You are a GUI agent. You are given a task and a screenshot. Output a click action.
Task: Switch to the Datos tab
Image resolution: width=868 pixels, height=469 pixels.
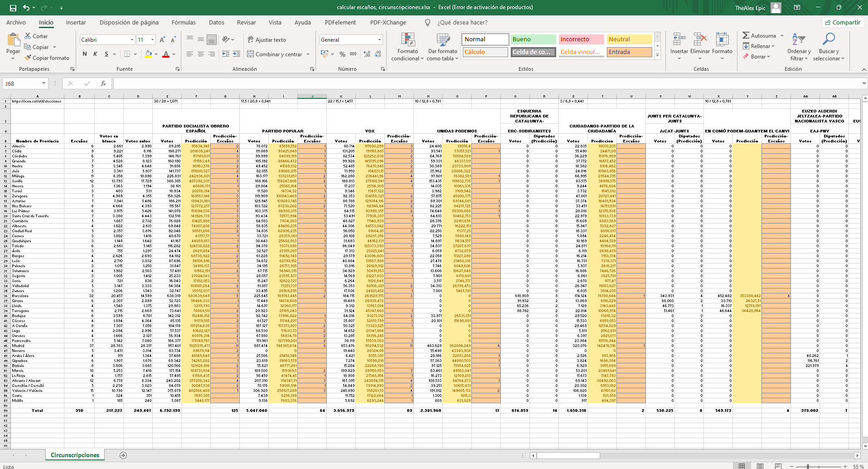[216, 22]
